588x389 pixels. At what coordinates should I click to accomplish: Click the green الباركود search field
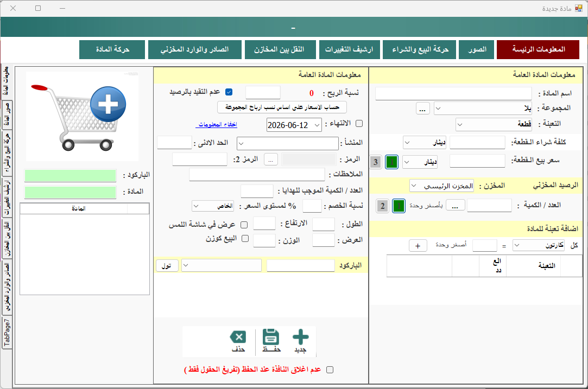[x=71, y=175]
